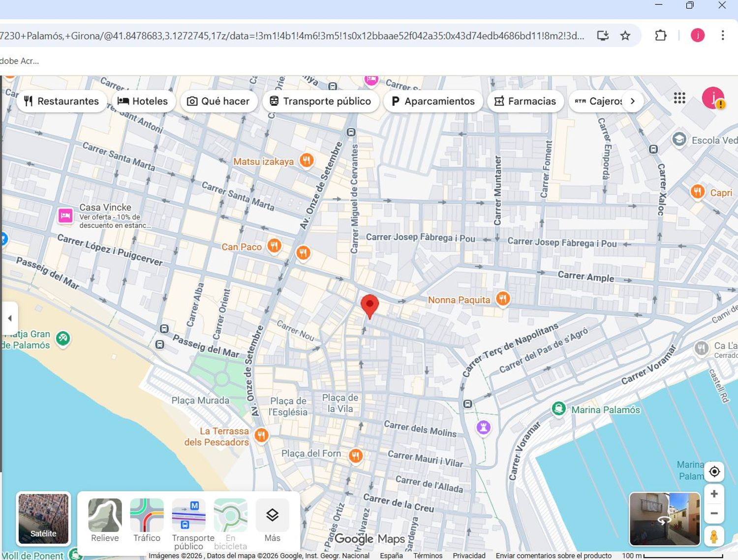738x560 pixels.
Task: Switch to the Satélite map view
Action: 43,519
